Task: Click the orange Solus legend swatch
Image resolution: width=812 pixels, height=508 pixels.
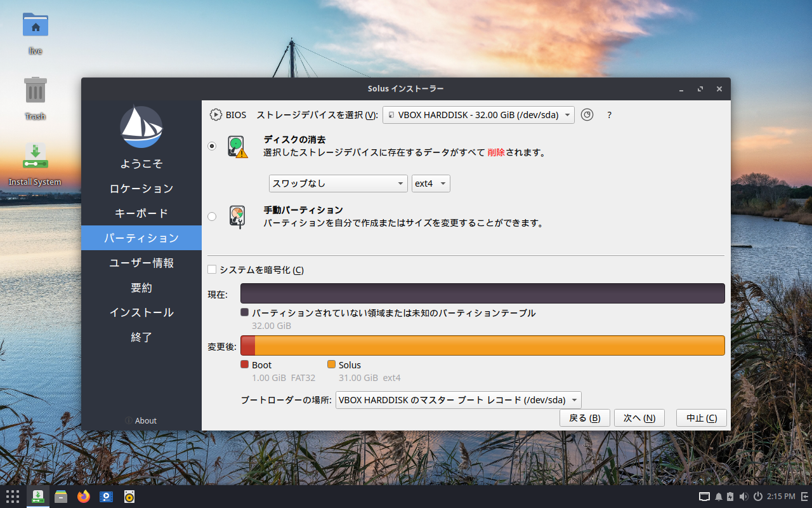Action: tap(331, 364)
